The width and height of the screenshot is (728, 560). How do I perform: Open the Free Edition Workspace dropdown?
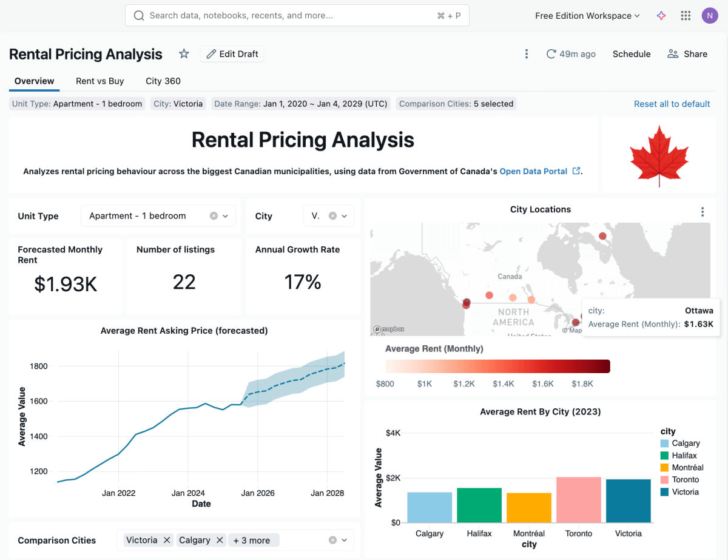[586, 15]
